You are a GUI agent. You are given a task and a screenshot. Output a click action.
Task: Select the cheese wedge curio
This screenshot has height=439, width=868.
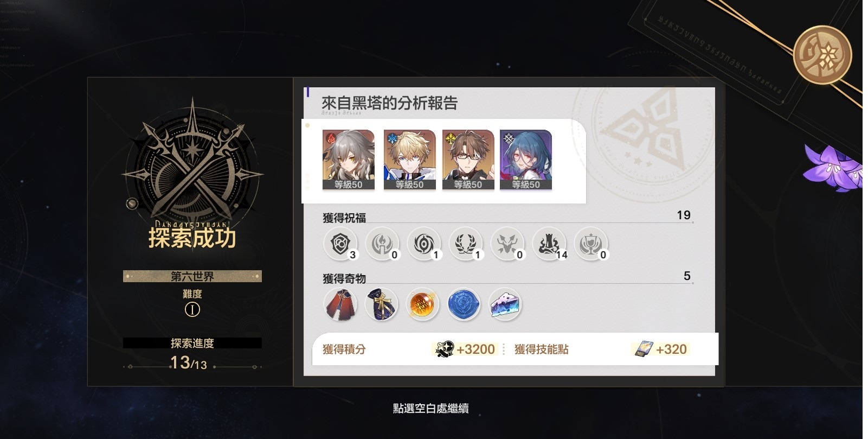(505, 304)
